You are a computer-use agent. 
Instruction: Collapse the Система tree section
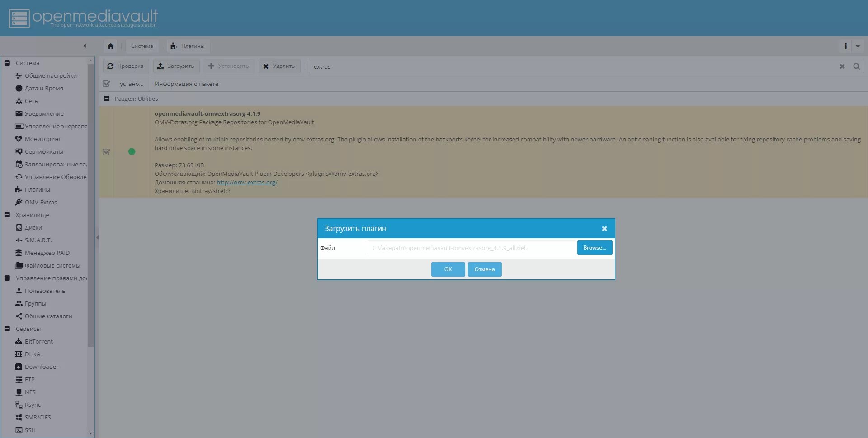coord(7,63)
